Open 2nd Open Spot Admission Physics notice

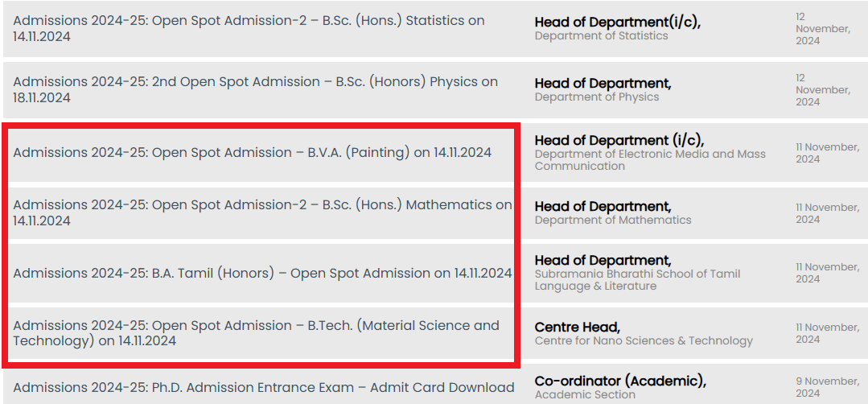pos(255,89)
